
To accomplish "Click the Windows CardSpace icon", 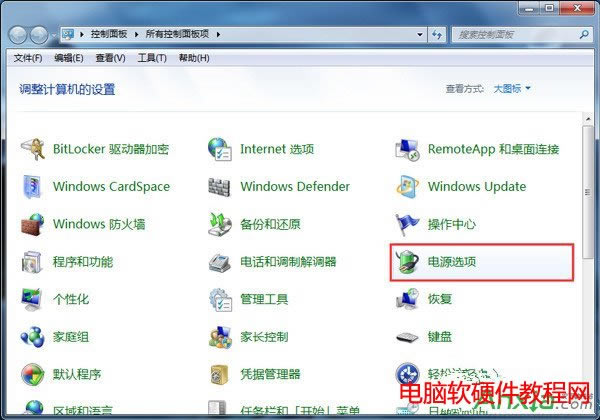I will 32,187.
